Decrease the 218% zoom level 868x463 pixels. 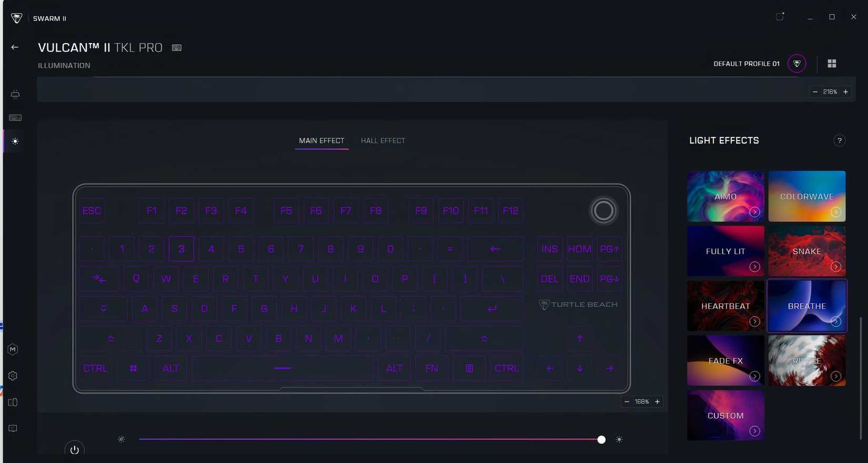815,92
